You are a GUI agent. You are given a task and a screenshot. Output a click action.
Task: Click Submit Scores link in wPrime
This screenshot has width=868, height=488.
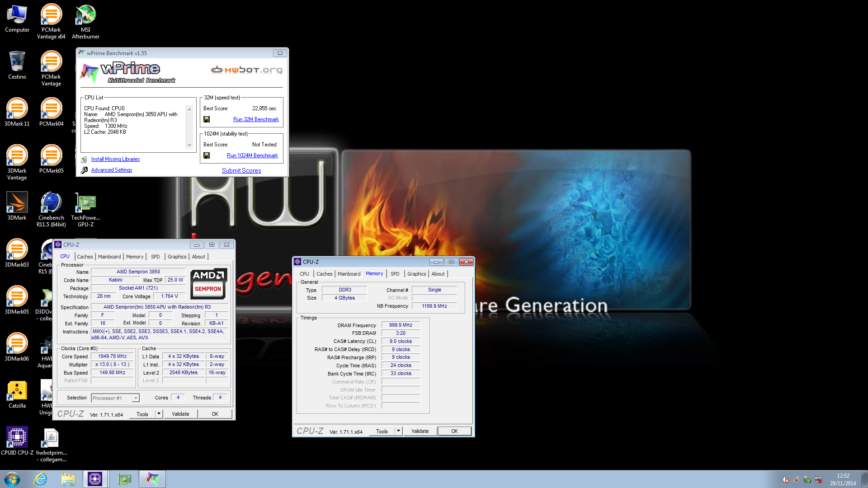pos(241,170)
